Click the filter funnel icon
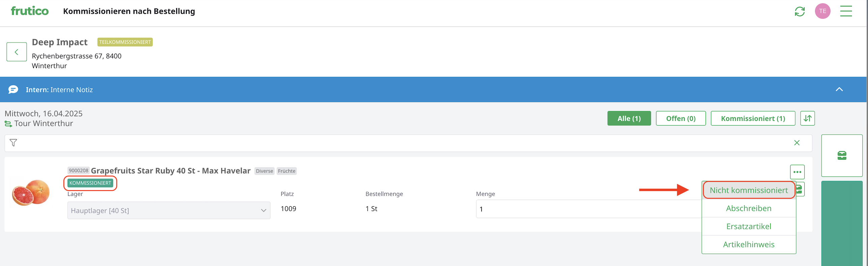 [13, 143]
